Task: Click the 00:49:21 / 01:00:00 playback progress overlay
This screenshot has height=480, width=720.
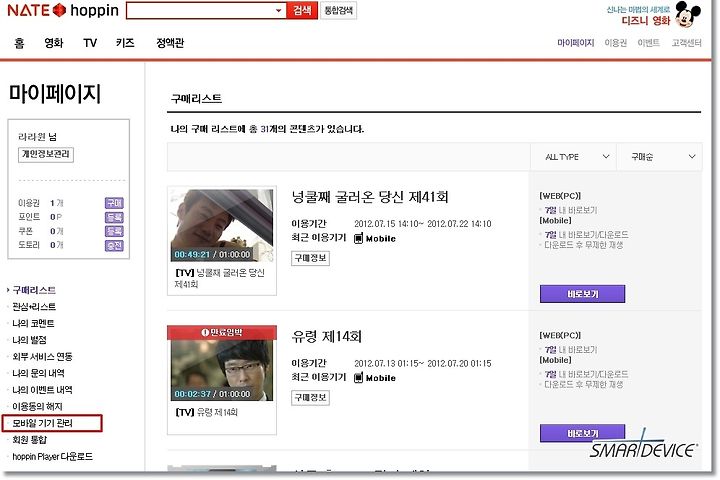Action: click(212, 254)
